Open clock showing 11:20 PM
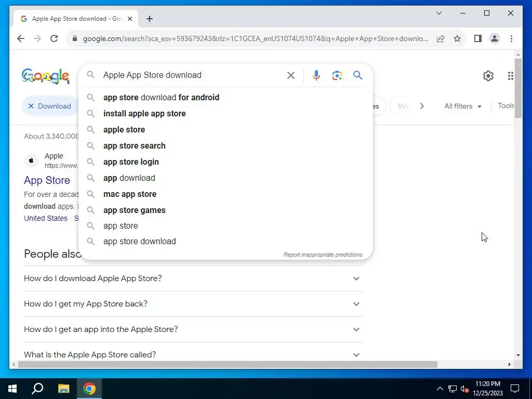 pos(487,389)
